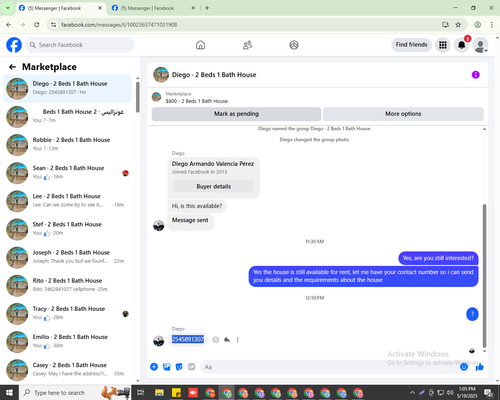Open the Facebook menu grid icon
This screenshot has height=400, width=500.
[443, 45]
